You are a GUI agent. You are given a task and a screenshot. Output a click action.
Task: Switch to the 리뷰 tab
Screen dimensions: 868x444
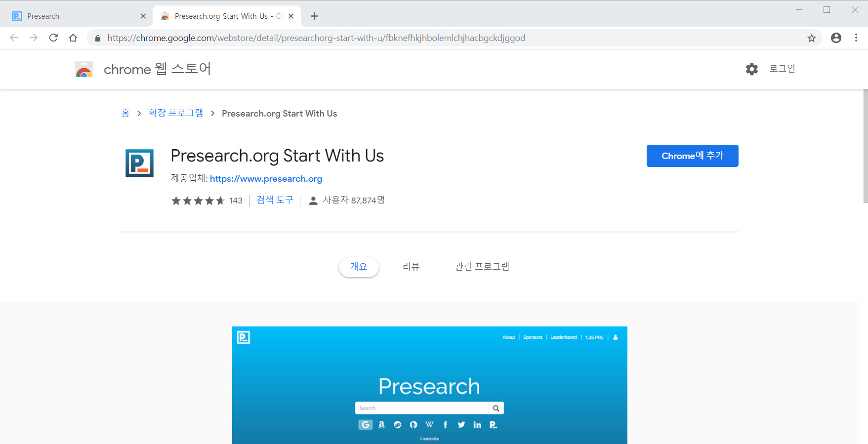click(411, 267)
